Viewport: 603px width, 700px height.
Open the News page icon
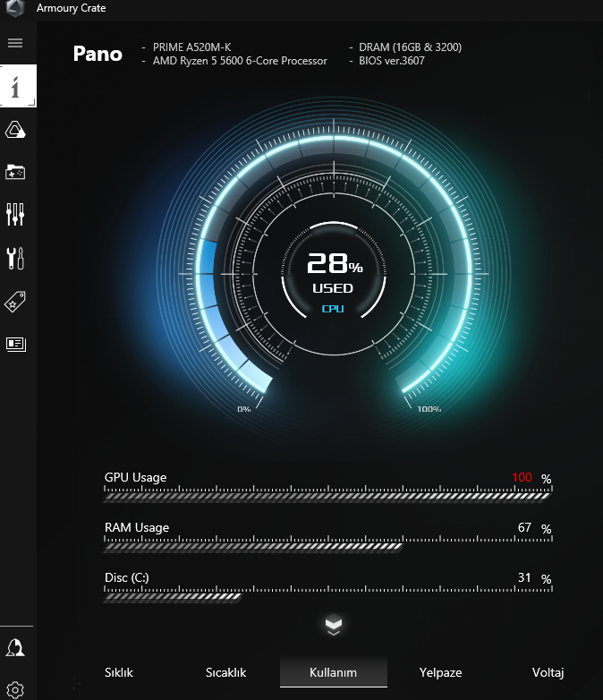(15, 345)
